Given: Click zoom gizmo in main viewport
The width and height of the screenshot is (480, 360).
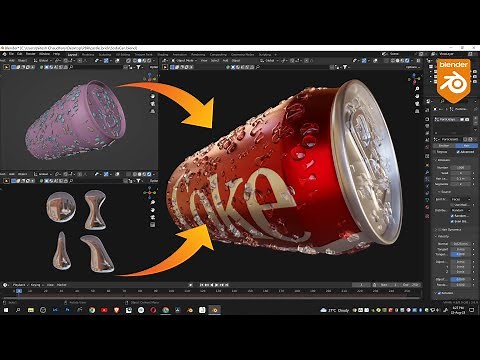Looking at the screenshot, I should point(417,89).
